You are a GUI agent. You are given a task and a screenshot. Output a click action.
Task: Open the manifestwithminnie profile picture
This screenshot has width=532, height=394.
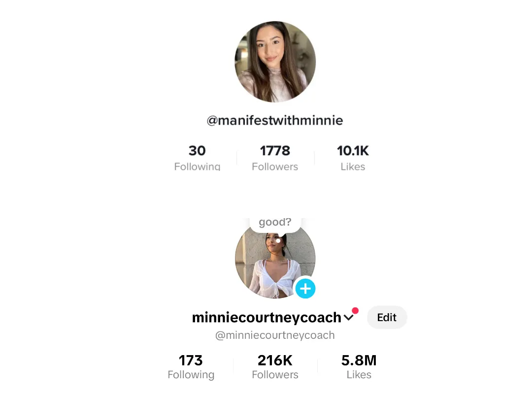(x=275, y=62)
